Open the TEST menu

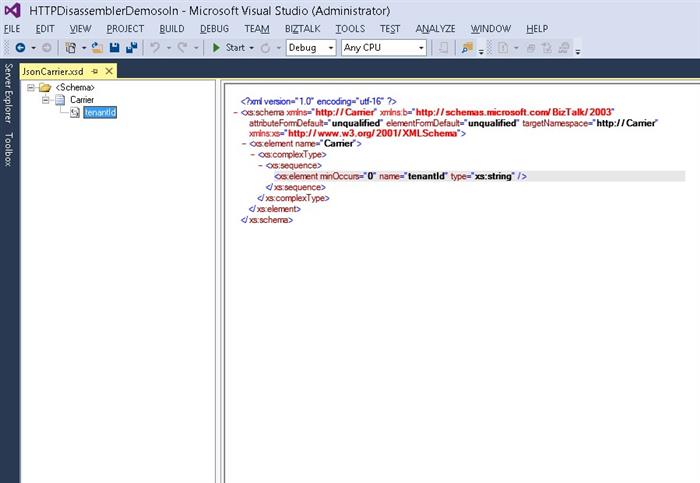[390, 29]
